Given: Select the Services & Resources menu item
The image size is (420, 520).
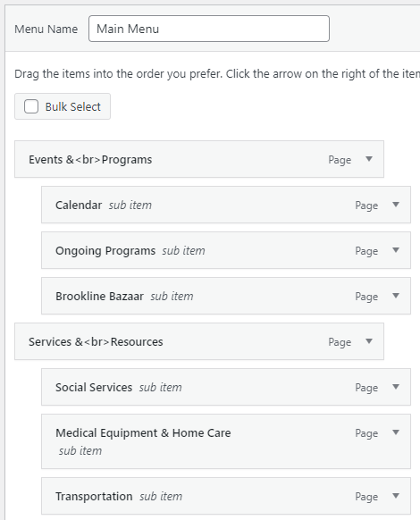Looking at the screenshot, I should pos(199,341).
